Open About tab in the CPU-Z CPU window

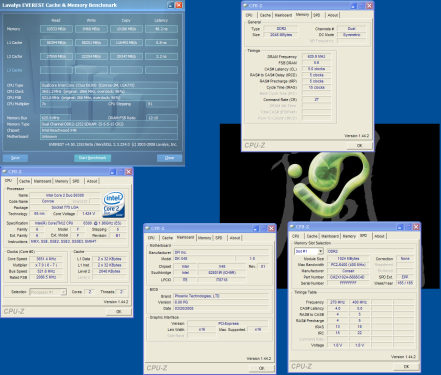coord(92,181)
